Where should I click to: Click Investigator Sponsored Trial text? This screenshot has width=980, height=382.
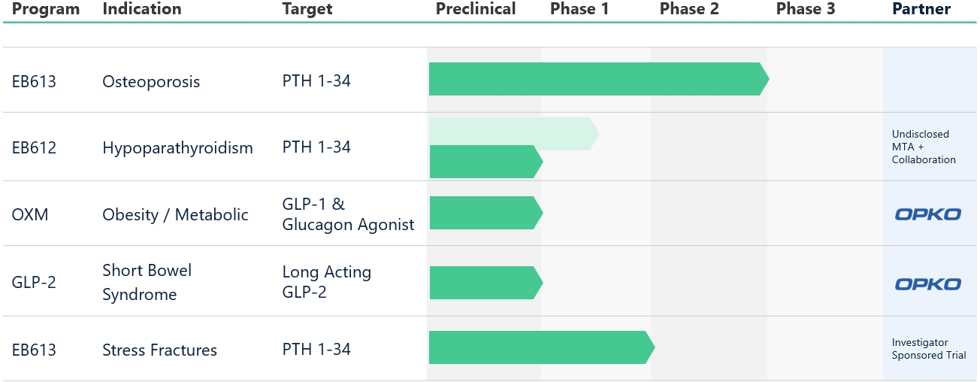(x=929, y=349)
